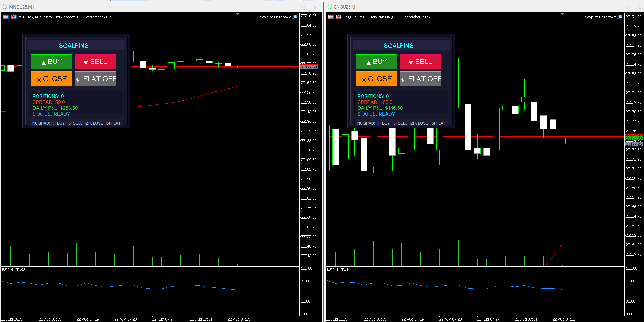Click the green chart icon in the ENQU25 title bar

point(330,7)
